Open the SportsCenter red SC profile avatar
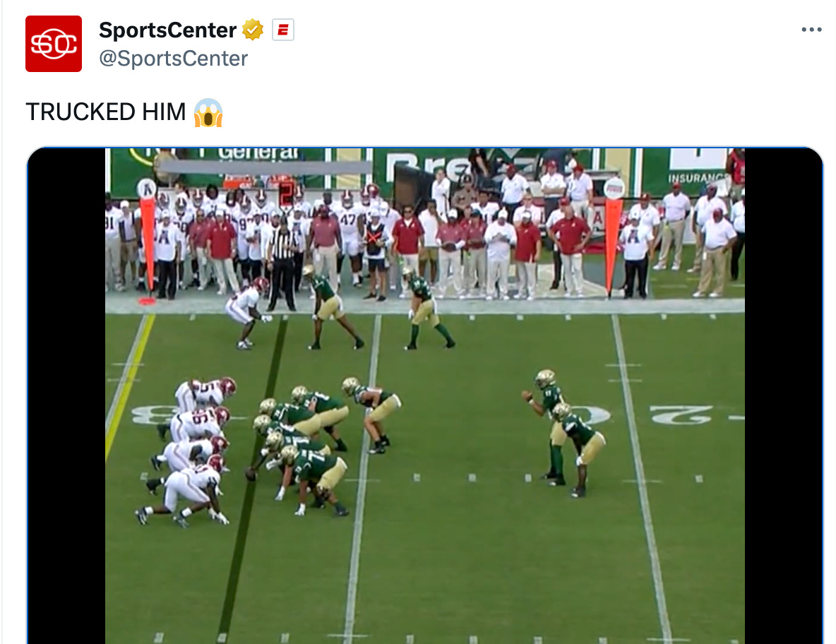This screenshot has height=644, width=836. click(x=54, y=44)
